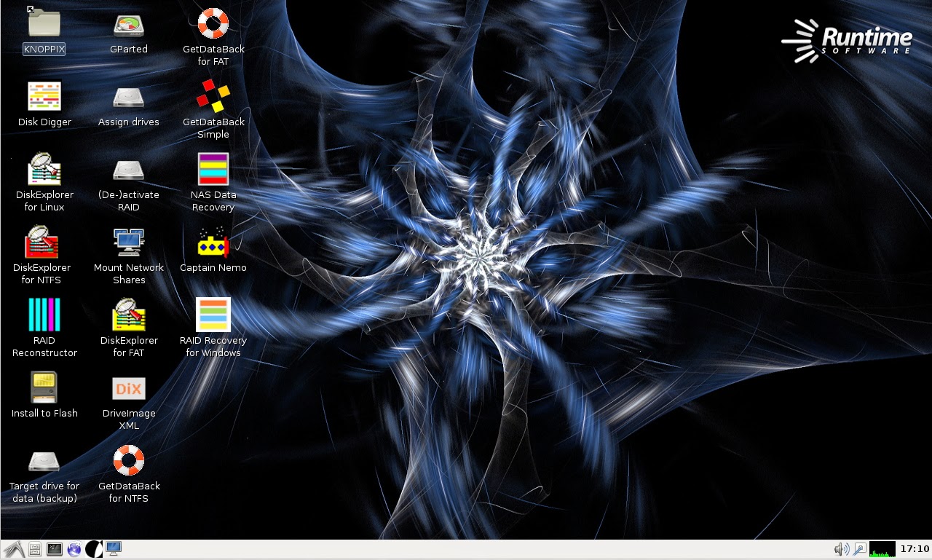The width and height of the screenshot is (932, 560).
Task: Launch GetDataBack for FAT
Action: (x=213, y=23)
